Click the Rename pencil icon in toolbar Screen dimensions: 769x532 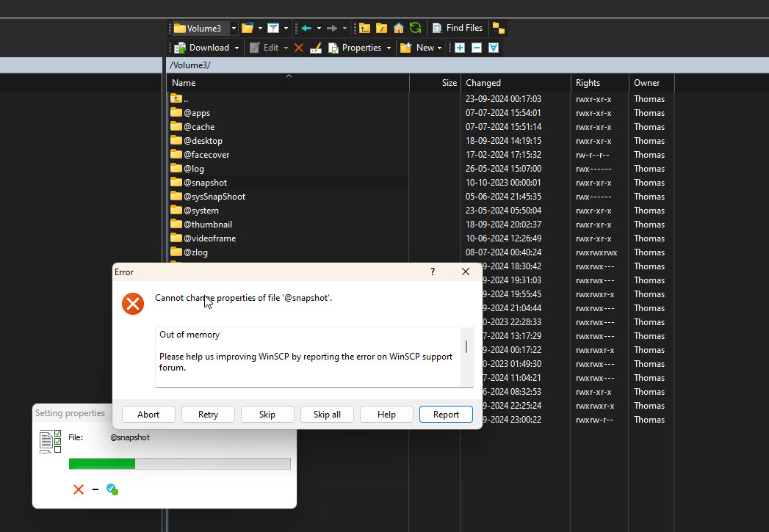316,48
